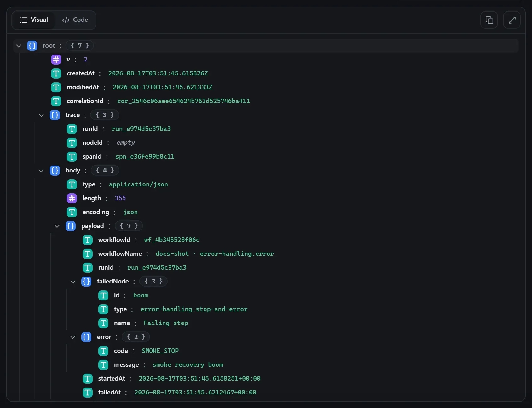Click the failedNode object type icon
532x408 pixels.
pos(86,282)
